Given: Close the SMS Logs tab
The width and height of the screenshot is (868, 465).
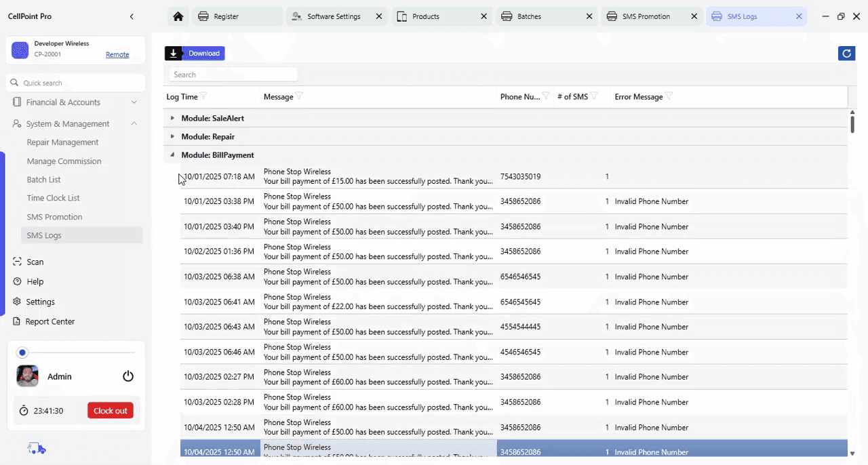Looking at the screenshot, I should (x=799, y=16).
